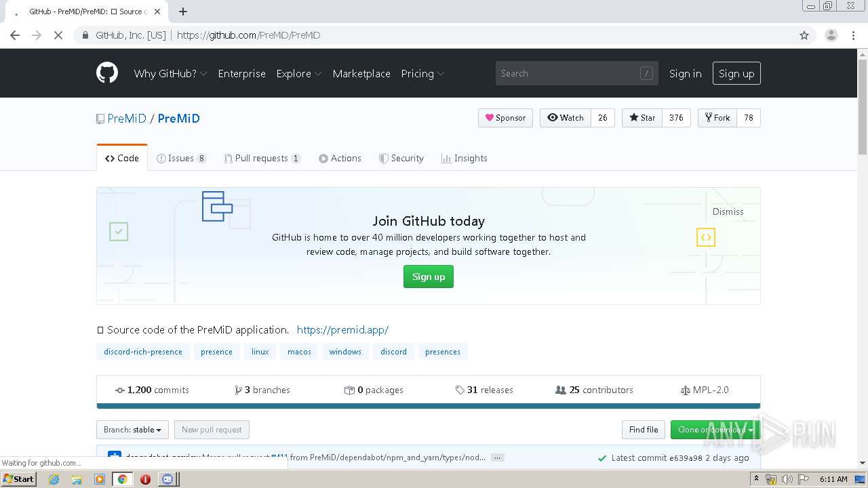The height and width of the screenshot is (488, 868).
Task: Watch the PreMiD repository
Action: click(x=566, y=118)
